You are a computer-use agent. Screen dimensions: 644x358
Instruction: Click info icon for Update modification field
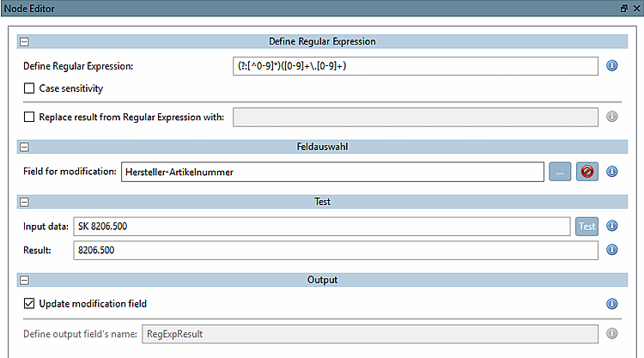612,303
